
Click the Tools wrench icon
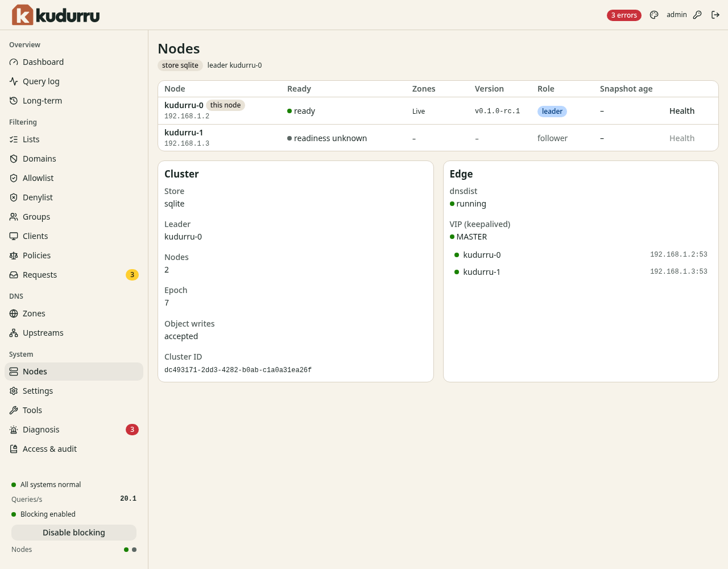tap(14, 410)
